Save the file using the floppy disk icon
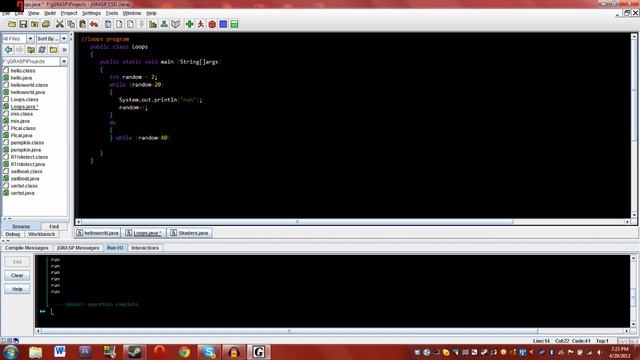The image size is (640, 360). [23, 24]
